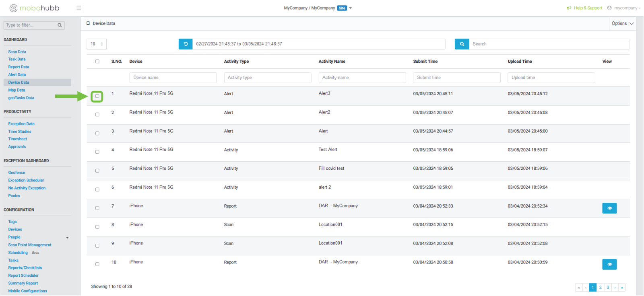Select checkbox for row 1 Alert3
This screenshot has width=644, height=296.
97,96
